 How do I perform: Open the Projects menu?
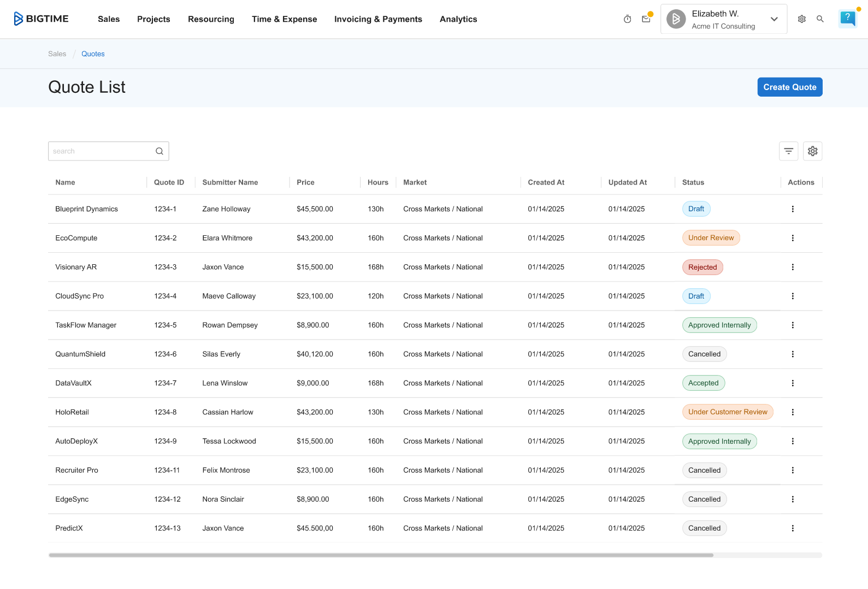click(x=153, y=19)
